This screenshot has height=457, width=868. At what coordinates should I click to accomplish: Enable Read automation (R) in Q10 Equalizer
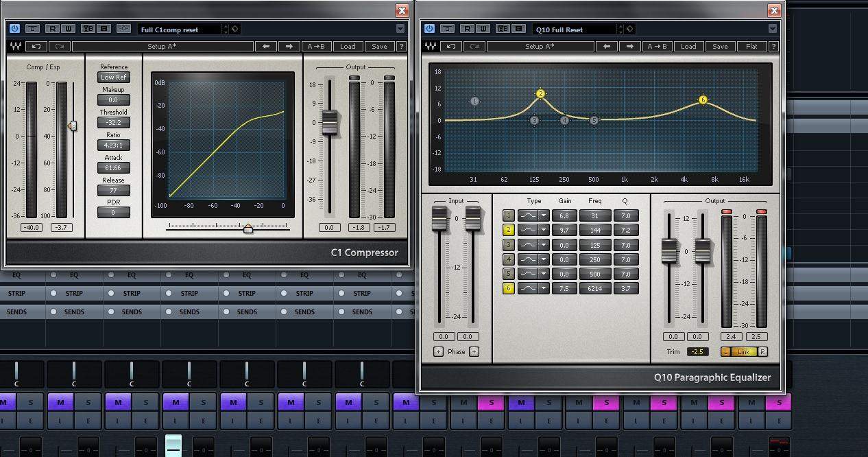click(x=468, y=29)
